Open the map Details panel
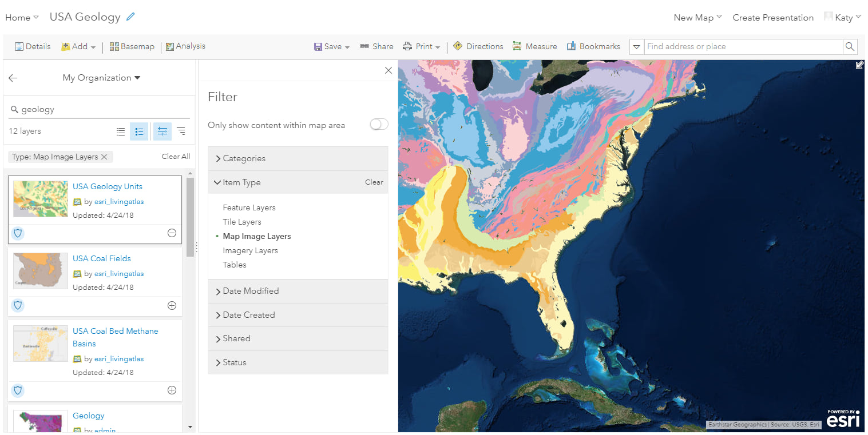868x435 pixels. [x=32, y=46]
